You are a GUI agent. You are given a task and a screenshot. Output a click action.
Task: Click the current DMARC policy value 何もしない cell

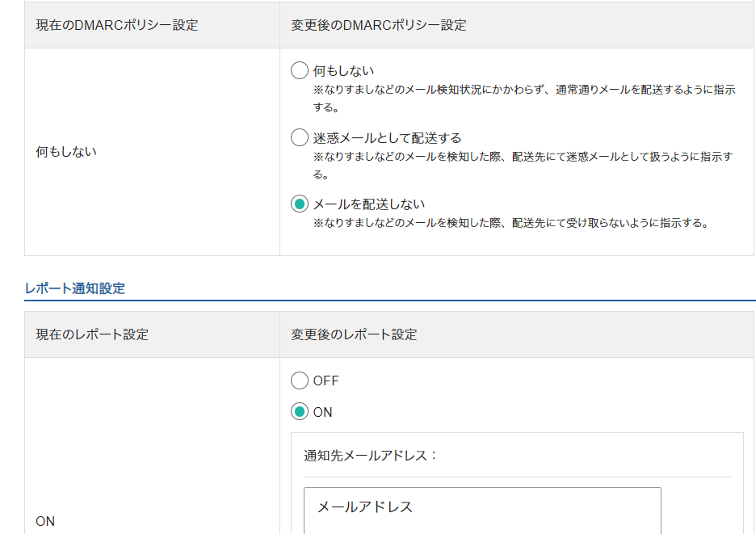[66, 152]
